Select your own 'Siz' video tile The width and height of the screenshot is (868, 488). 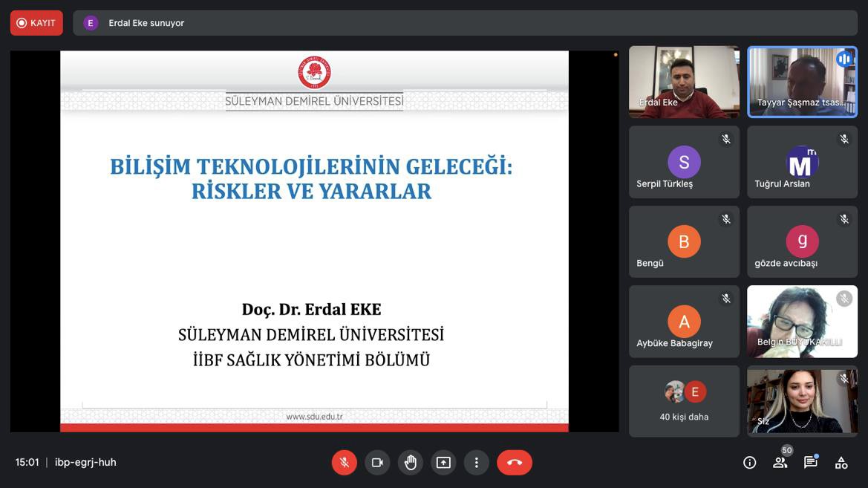tap(802, 401)
